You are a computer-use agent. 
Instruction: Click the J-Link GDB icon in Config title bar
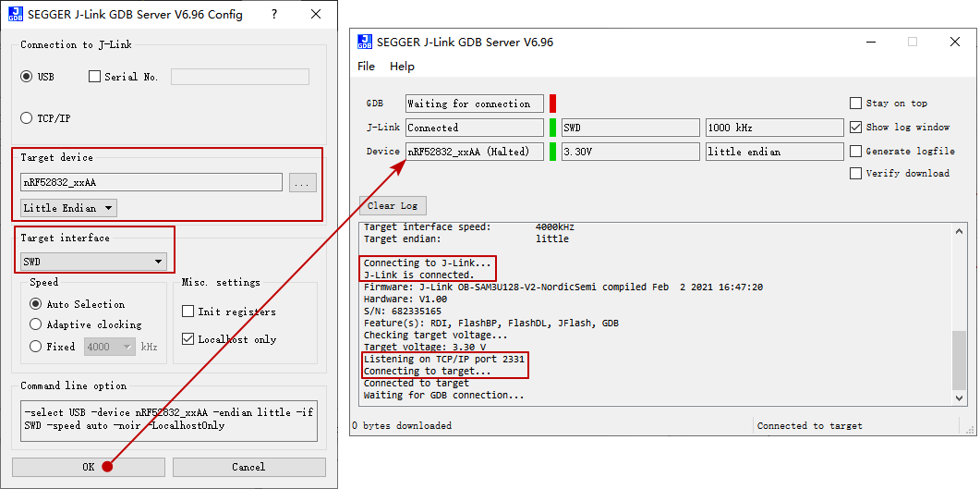tap(16, 15)
